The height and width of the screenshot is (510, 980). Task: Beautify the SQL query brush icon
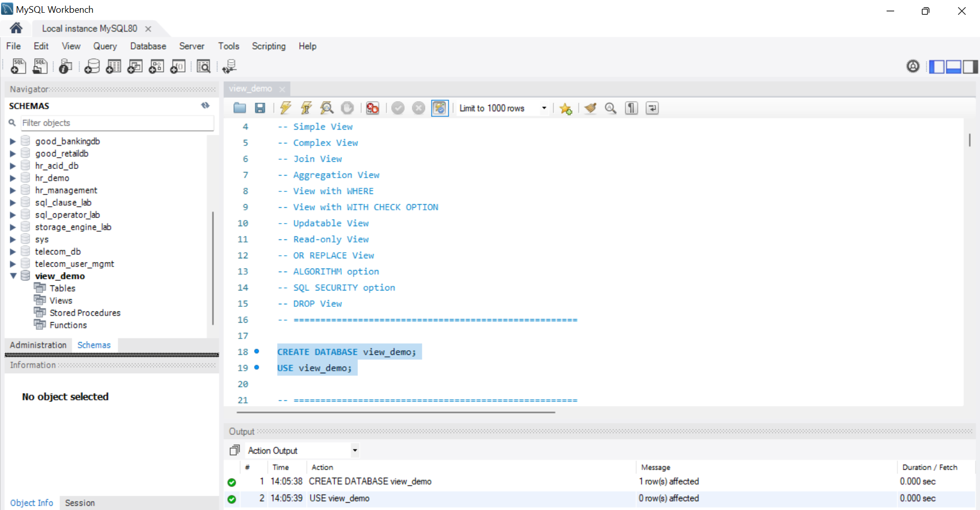pos(590,108)
